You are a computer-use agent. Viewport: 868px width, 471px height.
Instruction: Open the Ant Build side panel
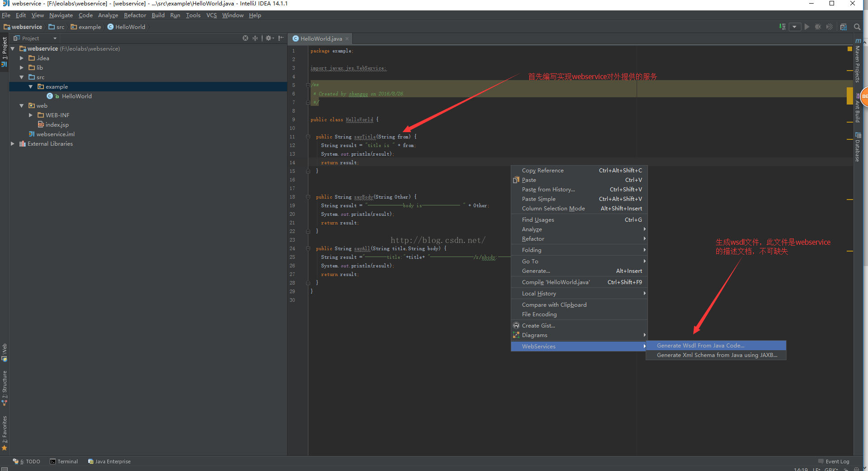point(858,108)
